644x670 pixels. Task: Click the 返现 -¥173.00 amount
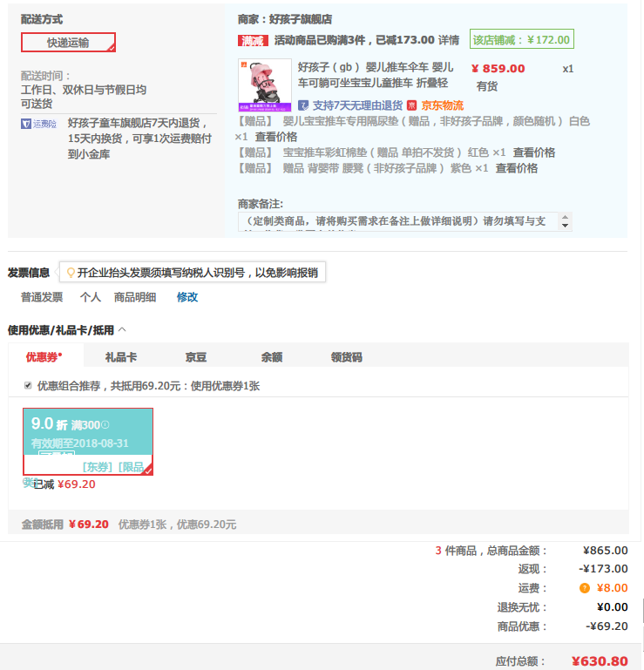[603, 569]
